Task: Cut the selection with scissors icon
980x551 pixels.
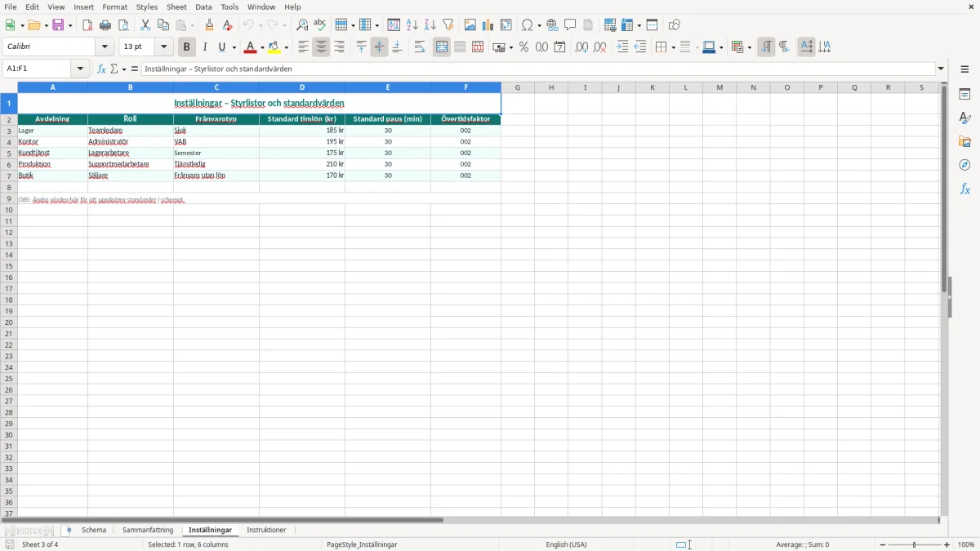Action: (145, 25)
